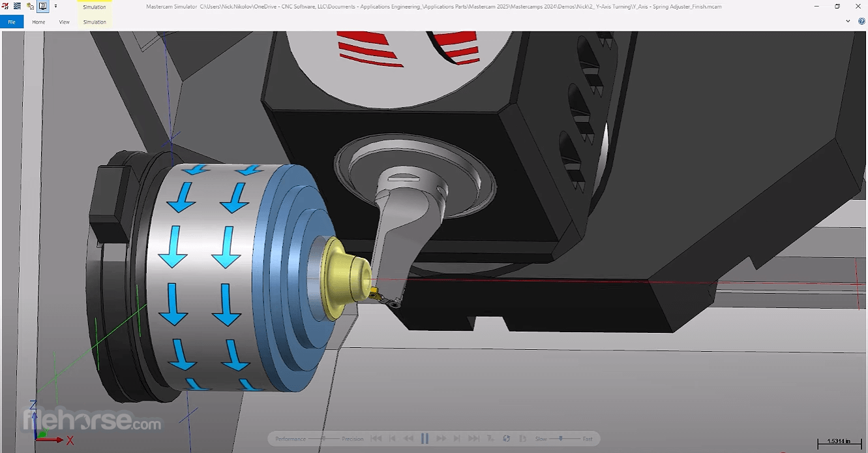The height and width of the screenshot is (453, 868).
Task: Switch to the Home ribbon tab
Action: [x=38, y=22]
